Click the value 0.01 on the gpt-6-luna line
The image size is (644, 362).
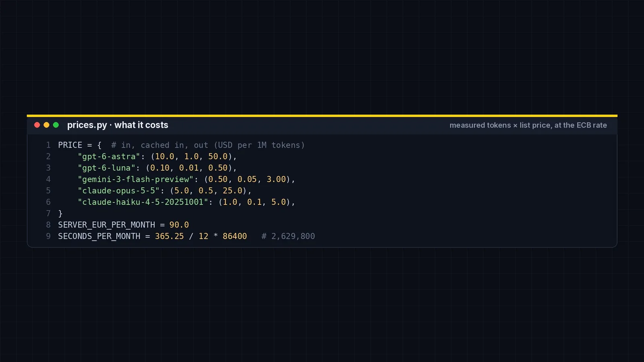coord(189,168)
